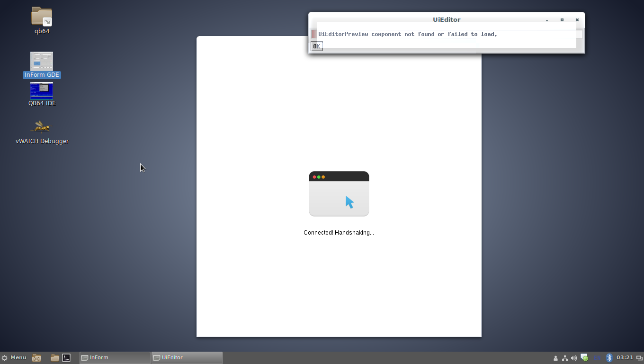Click the OK button in error dialog
Screen dimensions: 644x364
(316, 46)
